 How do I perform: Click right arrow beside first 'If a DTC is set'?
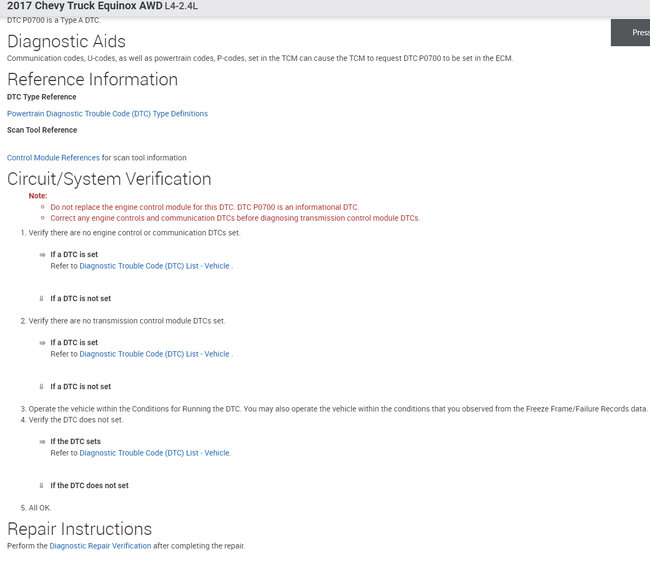(42, 254)
